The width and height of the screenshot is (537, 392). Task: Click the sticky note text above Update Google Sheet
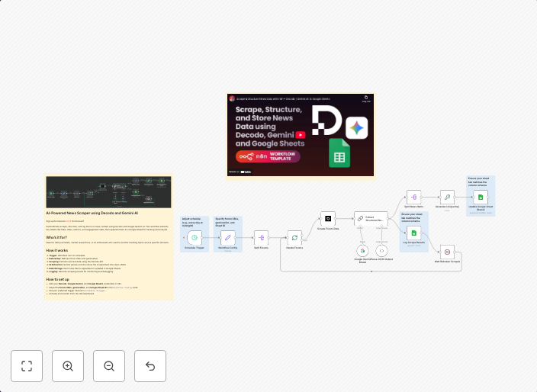[478, 182]
